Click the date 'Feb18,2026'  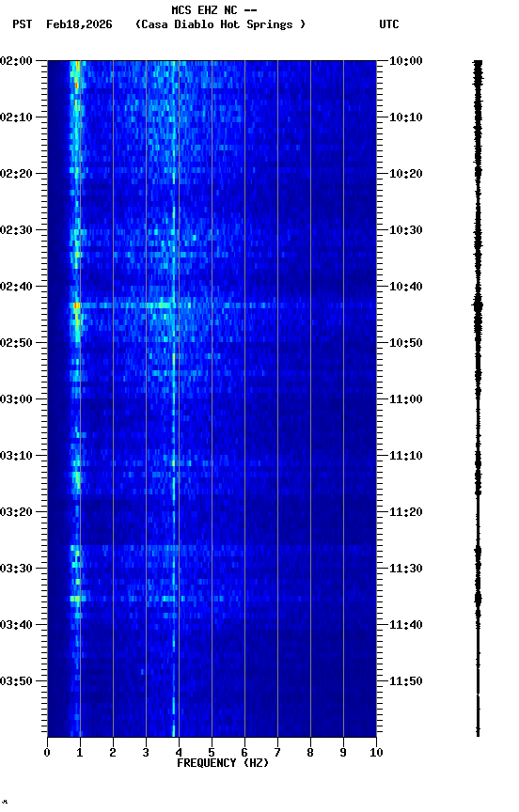point(79,24)
